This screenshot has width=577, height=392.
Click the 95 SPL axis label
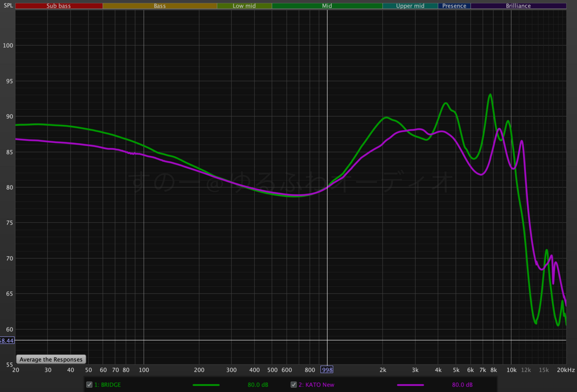tap(9, 81)
